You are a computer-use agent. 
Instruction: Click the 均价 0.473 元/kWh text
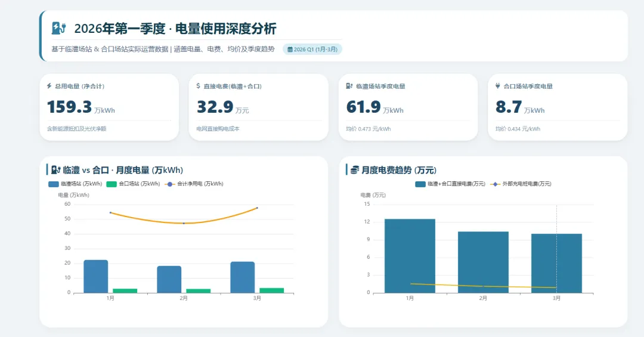[369, 129]
